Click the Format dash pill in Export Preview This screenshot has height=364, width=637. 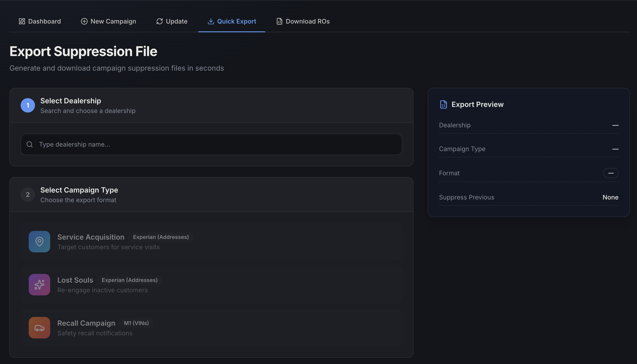tap(611, 173)
